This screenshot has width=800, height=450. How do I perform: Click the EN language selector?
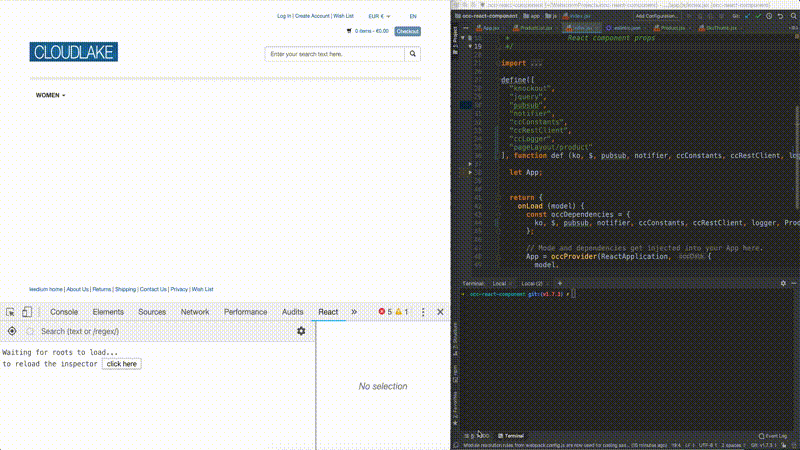pyautogui.click(x=413, y=16)
